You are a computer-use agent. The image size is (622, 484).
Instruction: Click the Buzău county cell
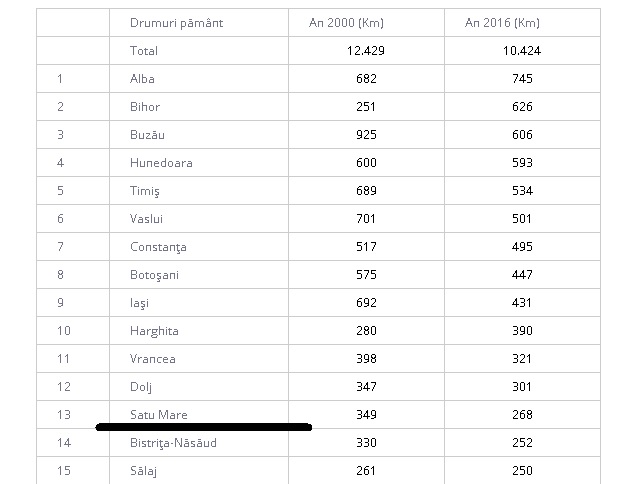pos(145,134)
